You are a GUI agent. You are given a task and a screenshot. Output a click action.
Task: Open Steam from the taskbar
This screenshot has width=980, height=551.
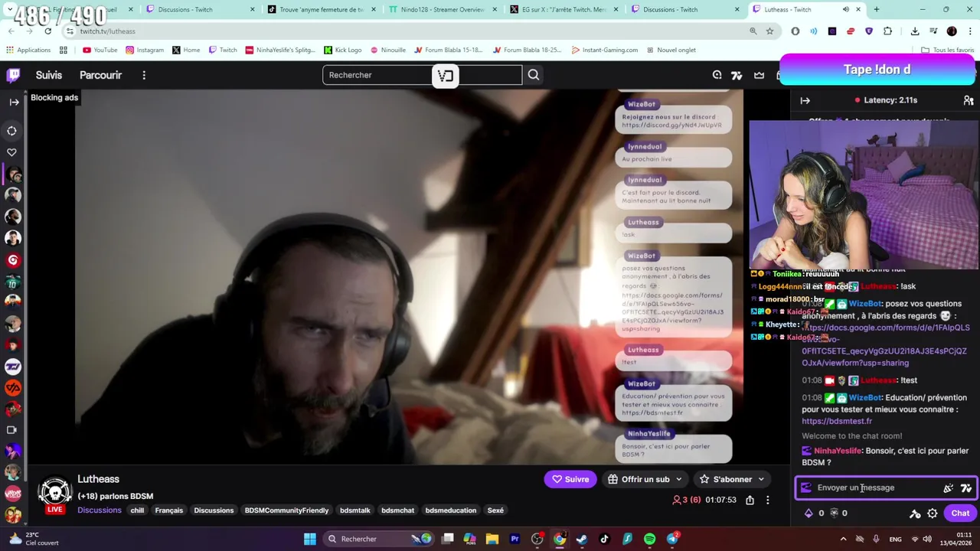582,539
